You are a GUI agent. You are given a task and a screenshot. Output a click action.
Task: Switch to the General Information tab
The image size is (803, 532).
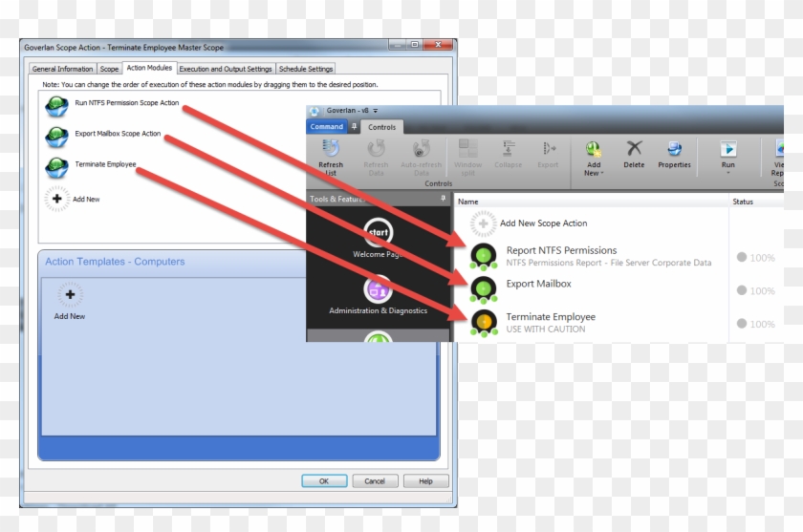(x=62, y=69)
